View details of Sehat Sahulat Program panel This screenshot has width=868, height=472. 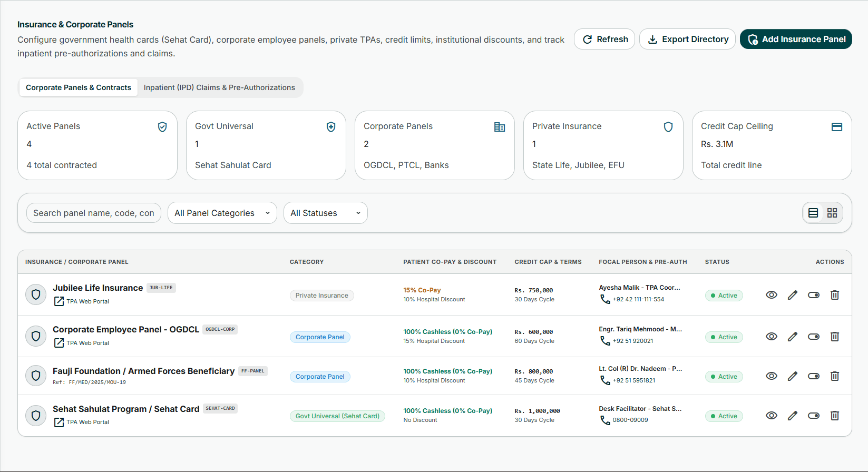click(x=772, y=416)
